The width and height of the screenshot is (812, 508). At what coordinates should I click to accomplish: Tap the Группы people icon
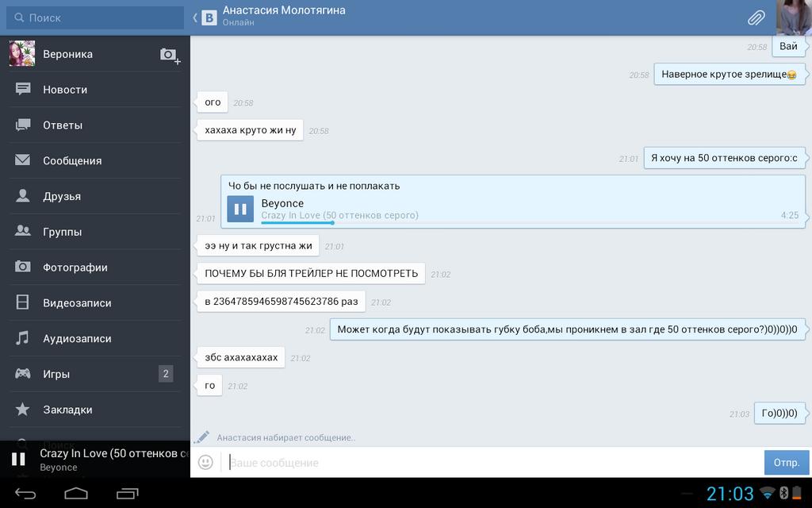[x=23, y=231]
